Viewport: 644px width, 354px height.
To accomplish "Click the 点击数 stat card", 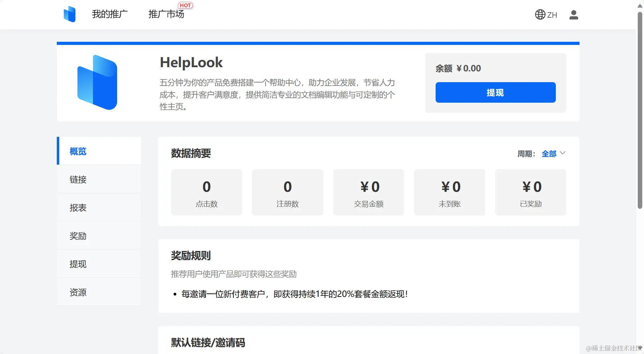I will coord(207,192).
